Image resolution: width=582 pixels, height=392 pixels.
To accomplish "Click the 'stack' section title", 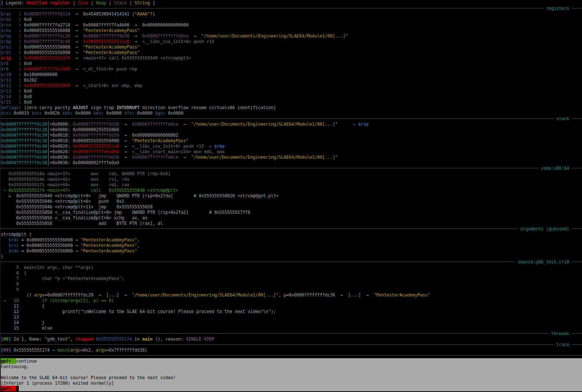I will [x=563, y=119].
